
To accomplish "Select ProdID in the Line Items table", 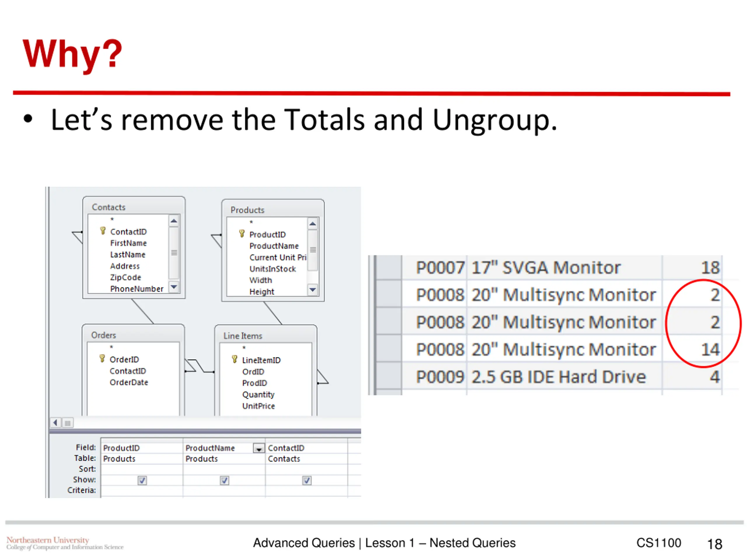I will coord(254,383).
